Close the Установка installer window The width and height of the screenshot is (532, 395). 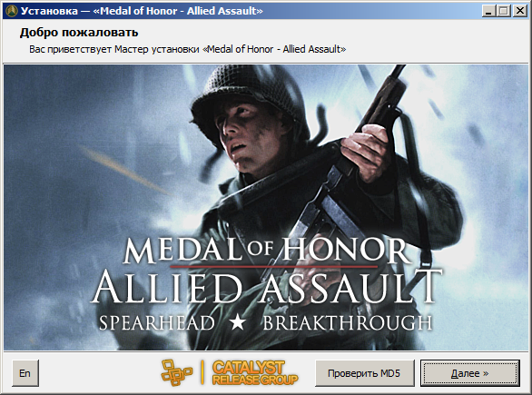tap(520, 11)
